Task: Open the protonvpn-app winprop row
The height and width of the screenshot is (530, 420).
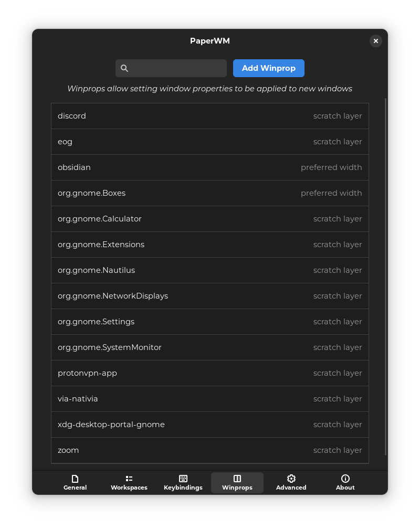Action: [x=209, y=373]
